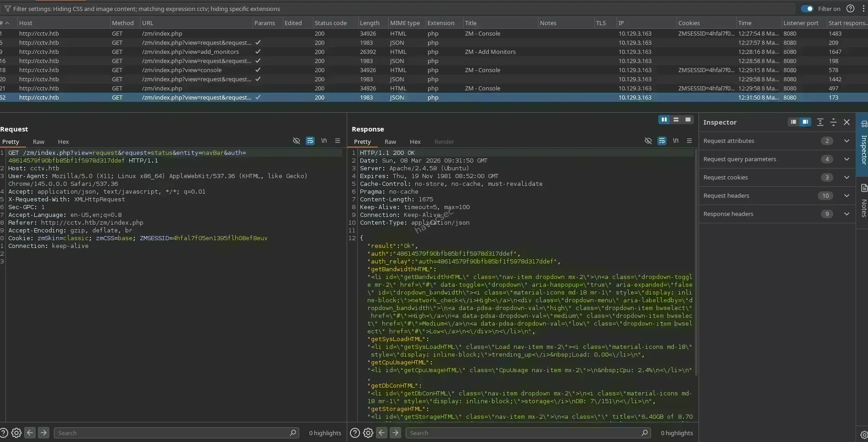Select side-by-side request/response layout
This screenshot has width=868, height=442.
pos(664,120)
